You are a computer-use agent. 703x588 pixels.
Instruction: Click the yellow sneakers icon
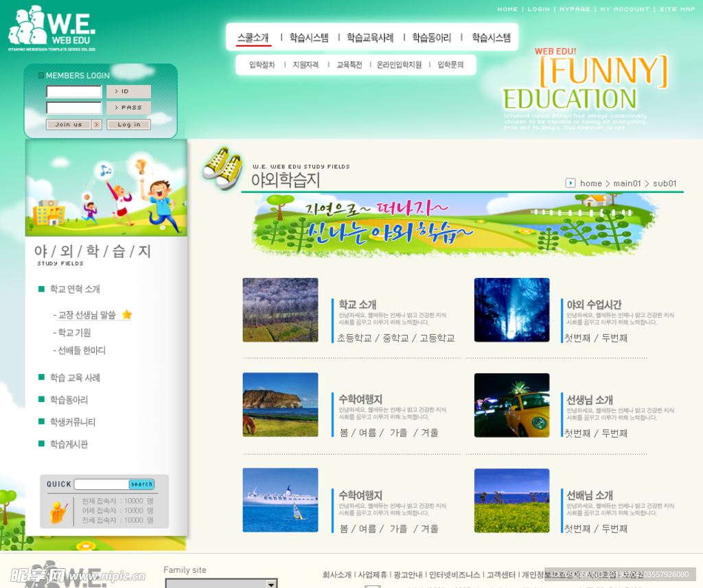click(x=222, y=167)
